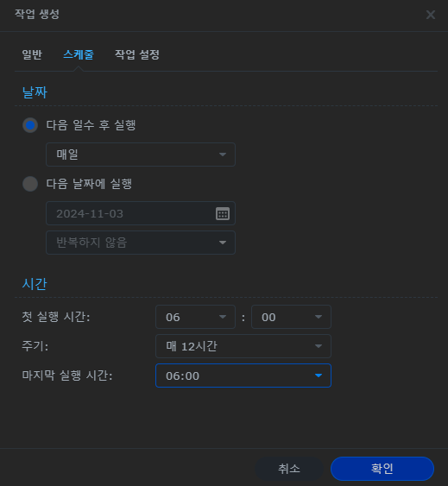The height and width of the screenshot is (486, 448).
Task: Open the minute dropdown showing 00
Action: click(x=291, y=317)
